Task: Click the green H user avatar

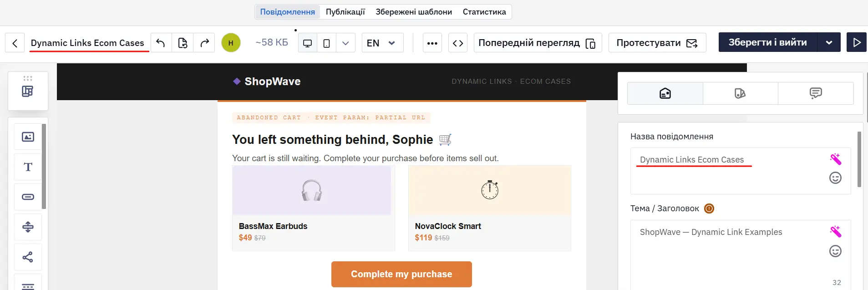Action: (231, 43)
